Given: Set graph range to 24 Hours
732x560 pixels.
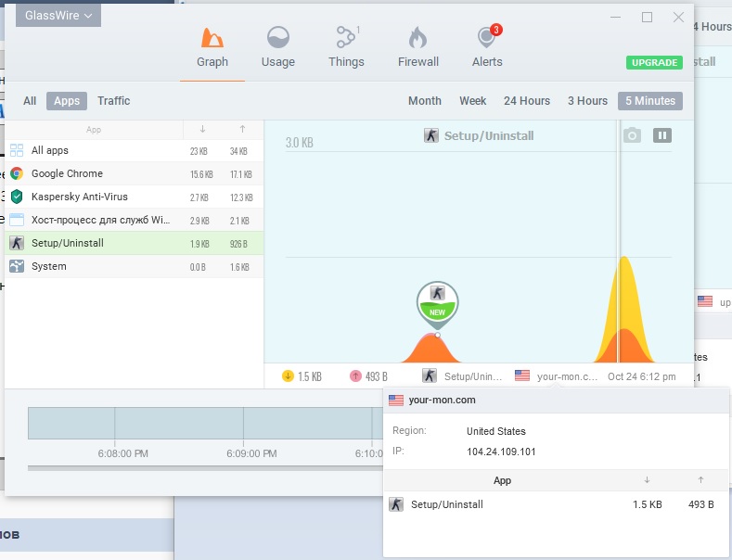Looking at the screenshot, I should tap(527, 101).
